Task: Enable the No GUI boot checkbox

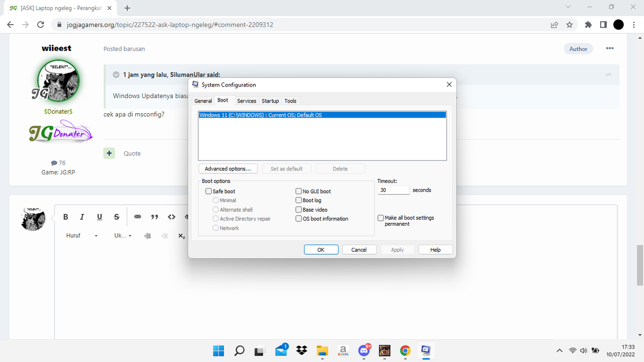Action: tap(299, 191)
